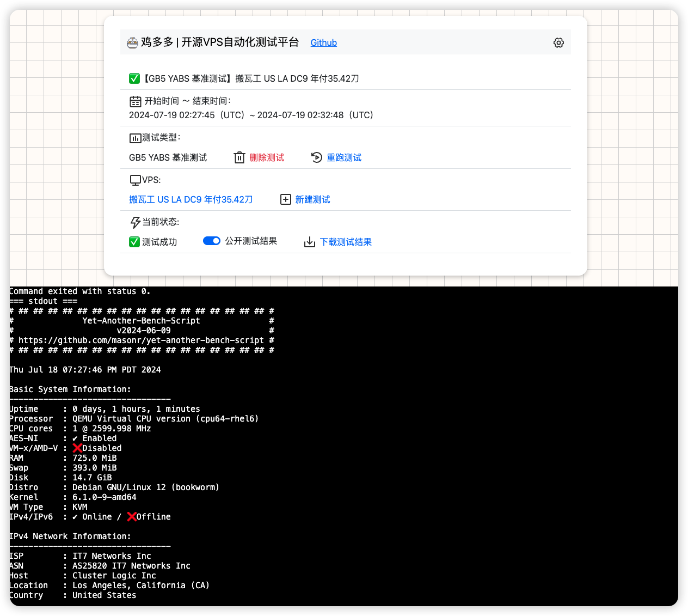Toggle the 公开测试结果 switch off
This screenshot has width=688, height=616.
[212, 241]
